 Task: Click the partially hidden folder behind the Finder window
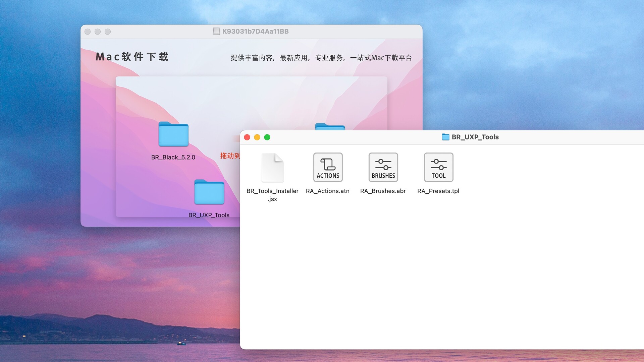(x=330, y=127)
